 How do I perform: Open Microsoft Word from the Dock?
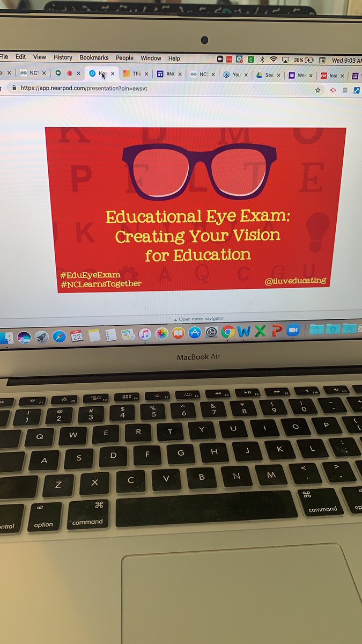244,332
